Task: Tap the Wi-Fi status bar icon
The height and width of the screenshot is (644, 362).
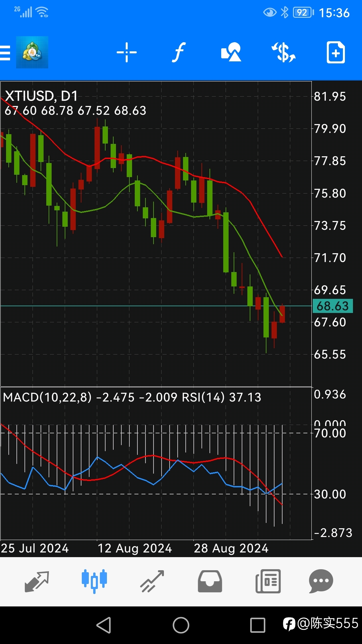Action: (43, 12)
